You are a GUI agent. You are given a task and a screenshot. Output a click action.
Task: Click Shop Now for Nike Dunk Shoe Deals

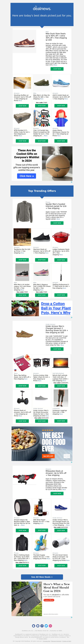point(57,69)
